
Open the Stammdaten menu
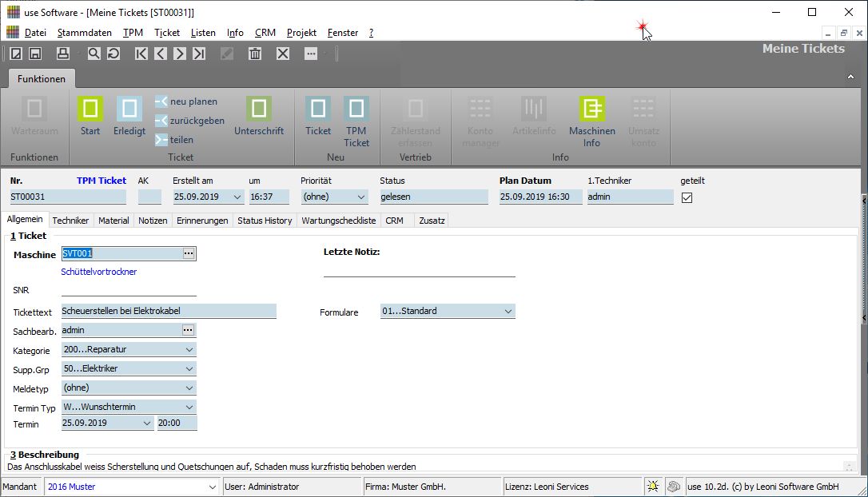[85, 33]
